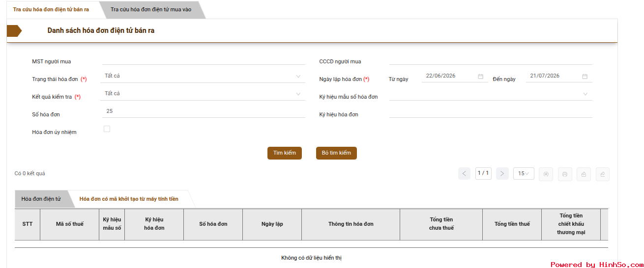Viewport: 644px width, 268px height.
Task: Click the last export icon in the toolbar
Action: pyautogui.click(x=602, y=174)
